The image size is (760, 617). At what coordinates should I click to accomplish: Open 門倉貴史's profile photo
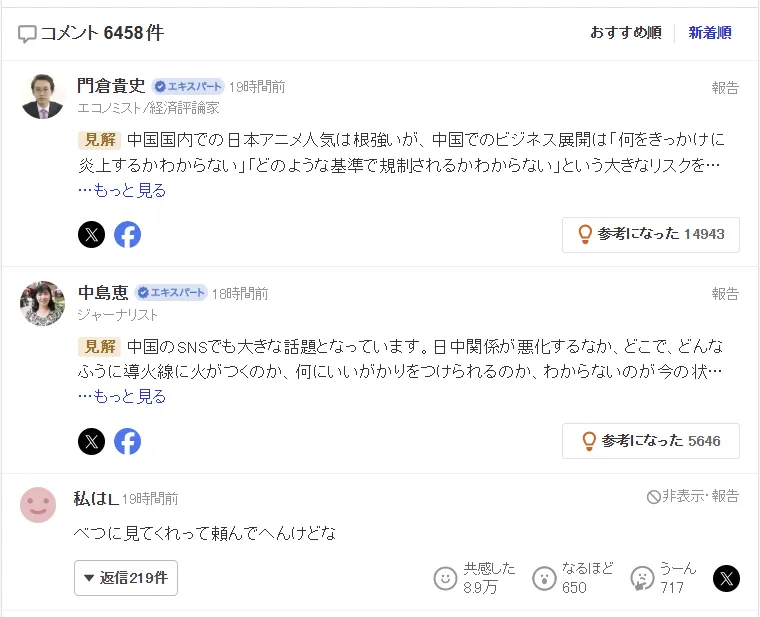pyautogui.click(x=42, y=96)
